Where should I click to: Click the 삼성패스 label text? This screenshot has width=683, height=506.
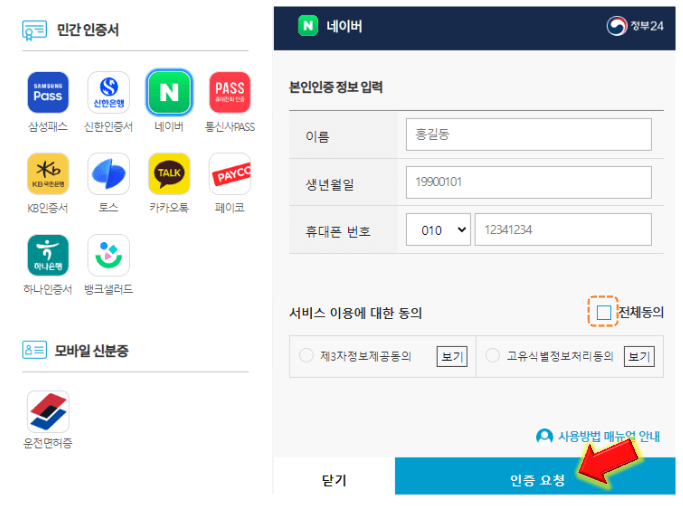pyautogui.click(x=48, y=127)
